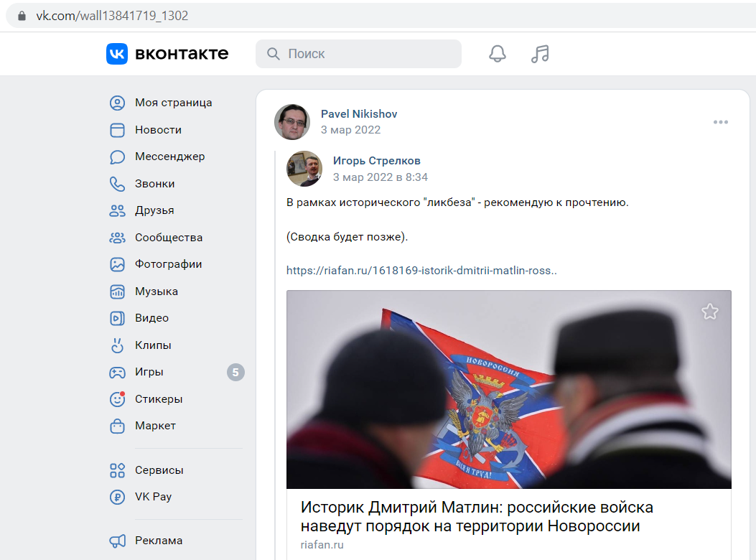Open Клипы menu item
The width and height of the screenshot is (756, 560).
click(x=153, y=345)
